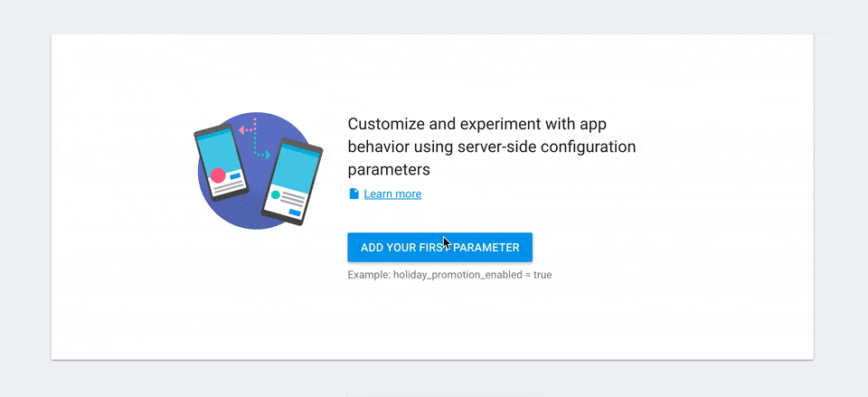Click the Add Your First Parameter button
Image resolution: width=868 pixels, height=397 pixels.
(x=439, y=248)
